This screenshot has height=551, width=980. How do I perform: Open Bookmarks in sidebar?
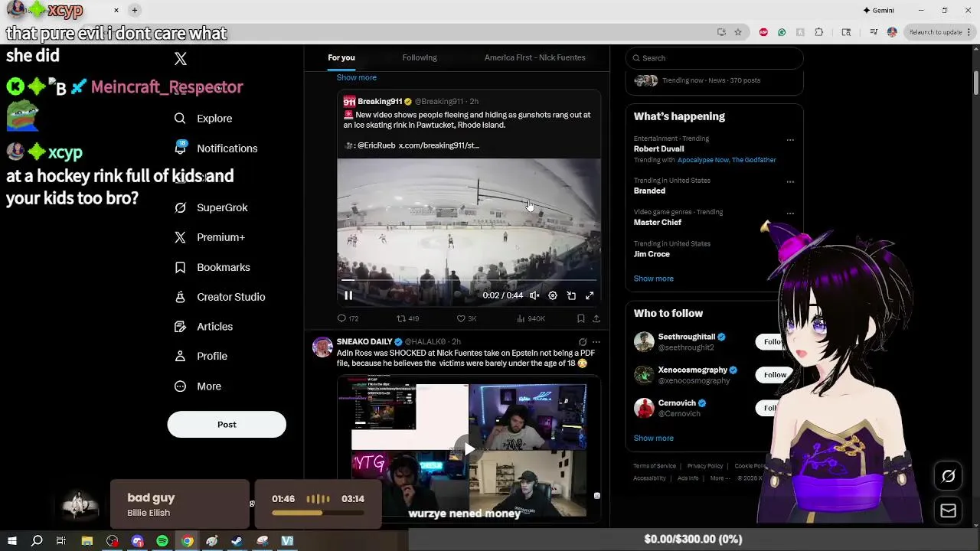212,267
